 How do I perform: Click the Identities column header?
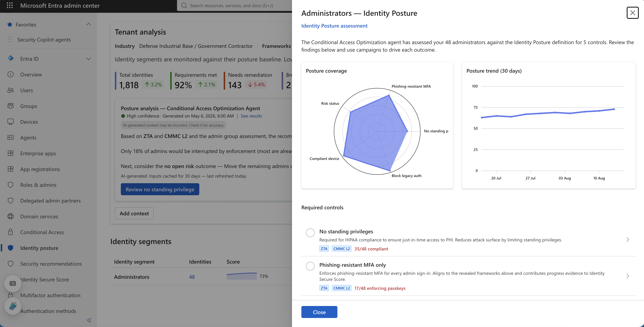click(x=200, y=261)
